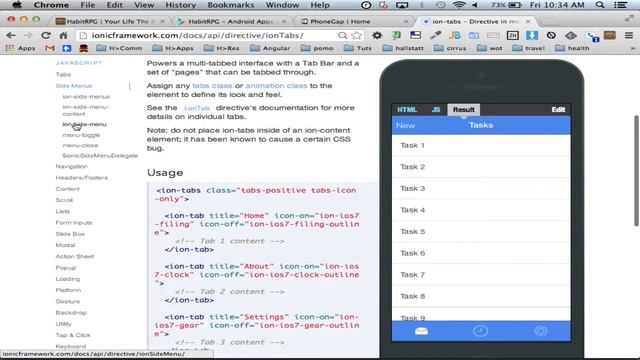
Task: Open the H>Apps bookmarks folder
Action: pyautogui.click(x=173, y=48)
